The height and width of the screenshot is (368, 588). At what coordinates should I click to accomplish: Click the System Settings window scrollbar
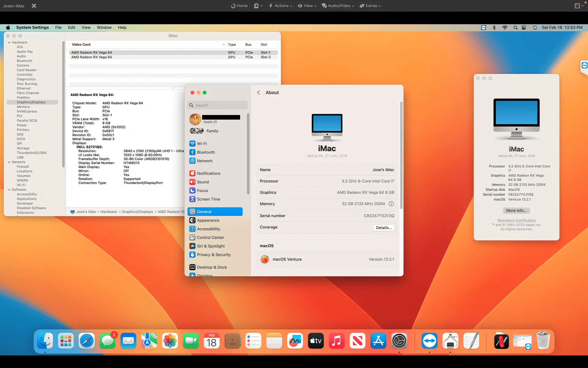(401, 155)
